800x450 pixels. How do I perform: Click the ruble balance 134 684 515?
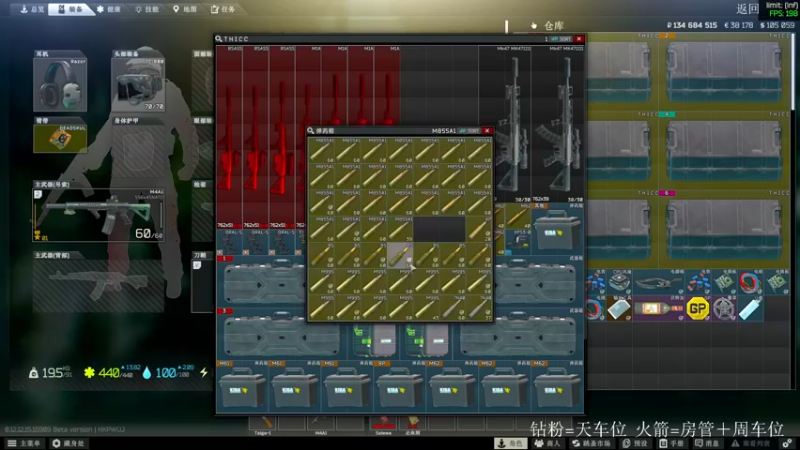tap(692, 25)
